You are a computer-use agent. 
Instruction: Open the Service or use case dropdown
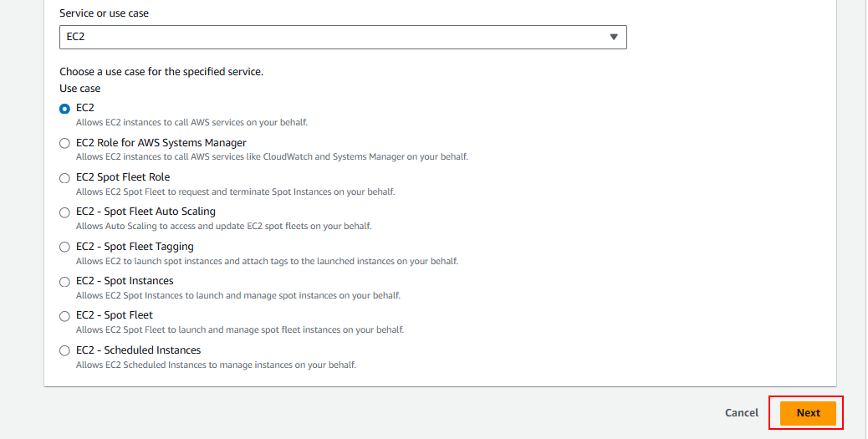343,37
